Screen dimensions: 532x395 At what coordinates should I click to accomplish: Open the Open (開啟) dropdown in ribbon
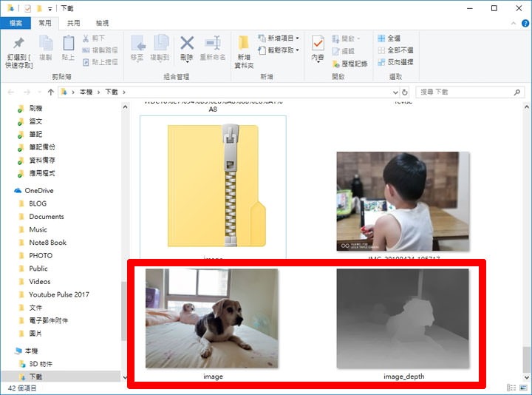[x=346, y=38]
